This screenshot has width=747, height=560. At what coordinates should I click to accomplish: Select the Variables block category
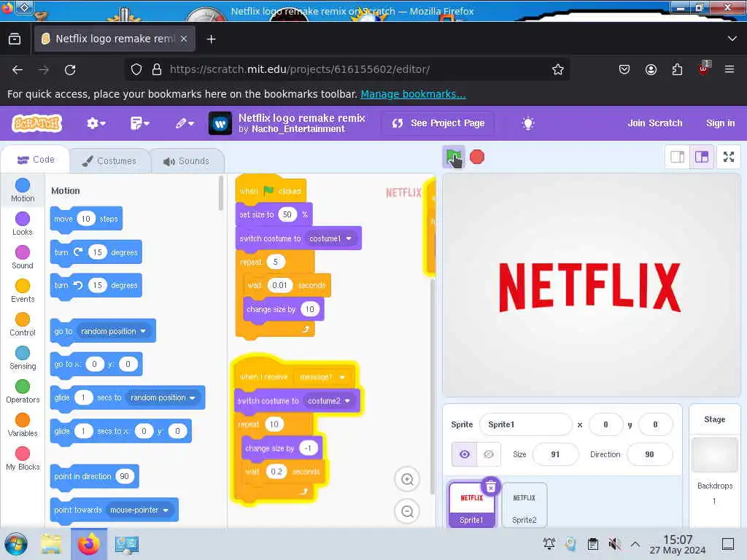(23, 425)
